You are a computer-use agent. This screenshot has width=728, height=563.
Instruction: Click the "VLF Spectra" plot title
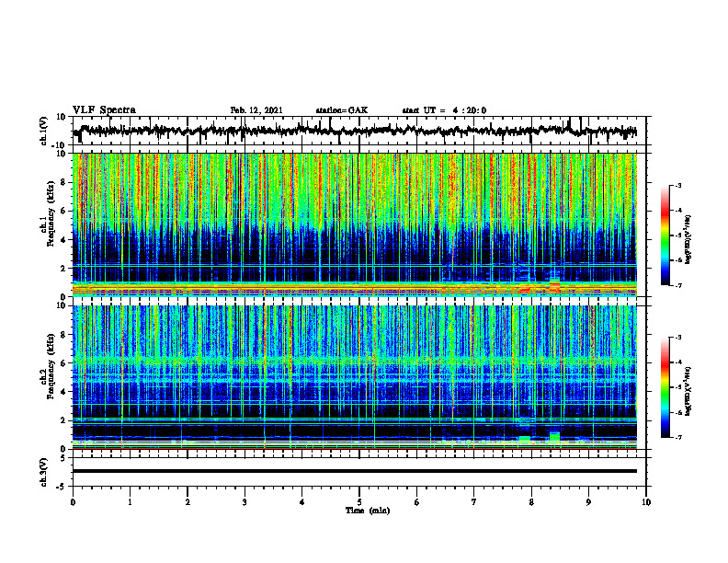point(104,110)
